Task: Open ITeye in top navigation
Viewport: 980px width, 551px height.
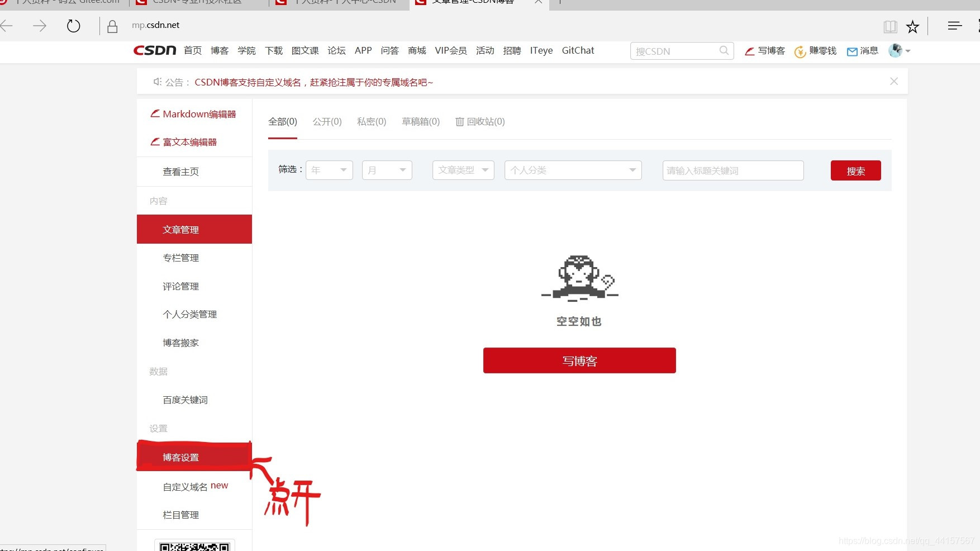Action: 541,50
